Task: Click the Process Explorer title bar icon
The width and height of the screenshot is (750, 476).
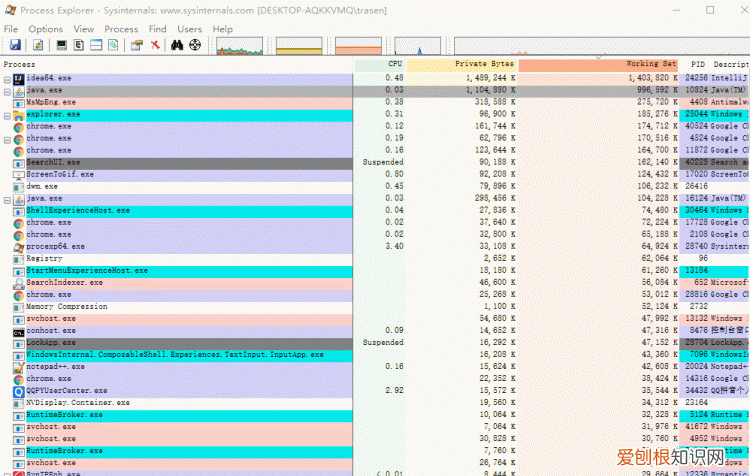Action: pyautogui.click(x=10, y=10)
